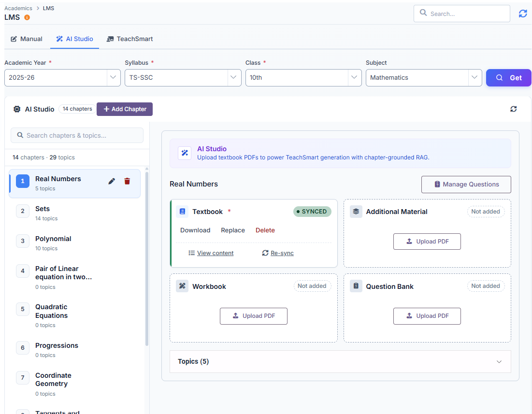Click chapter number 7 badge for Coordinate Geometry
Viewport: 532px width, 414px height.
(23, 378)
